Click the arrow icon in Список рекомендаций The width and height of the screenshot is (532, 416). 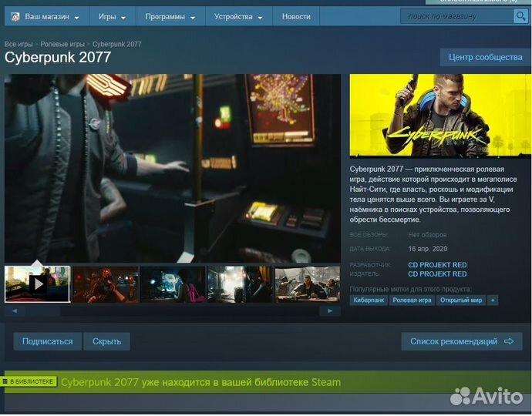509,341
